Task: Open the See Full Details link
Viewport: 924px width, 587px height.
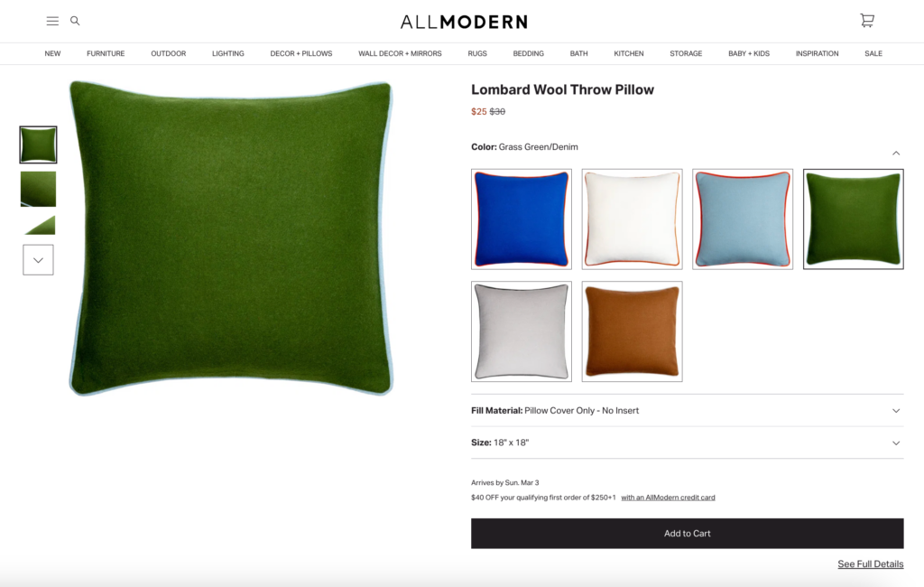Action: (871, 564)
